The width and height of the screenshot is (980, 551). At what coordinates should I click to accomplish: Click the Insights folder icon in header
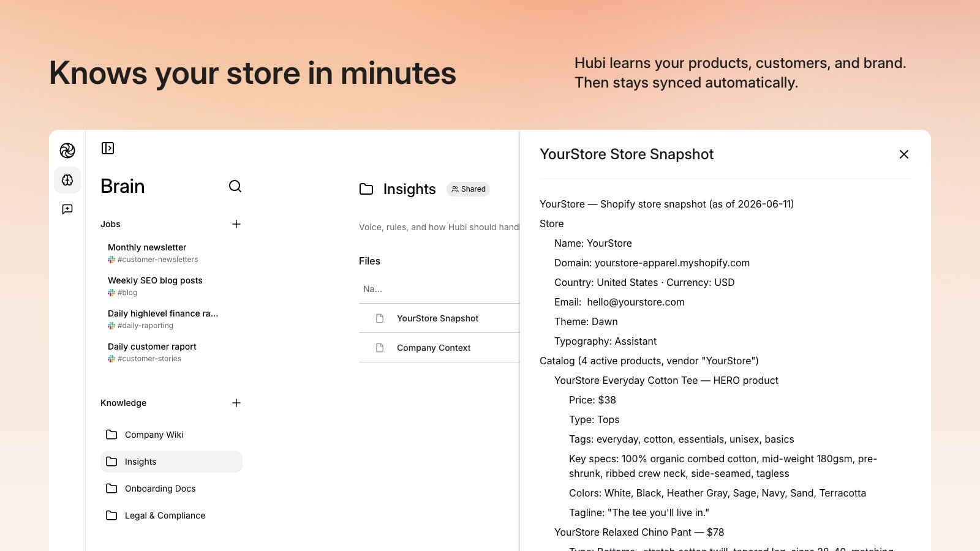coord(366,189)
